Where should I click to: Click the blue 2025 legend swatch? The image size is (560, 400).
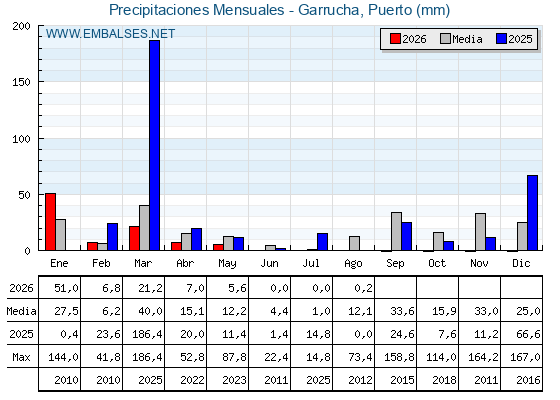click(x=501, y=39)
